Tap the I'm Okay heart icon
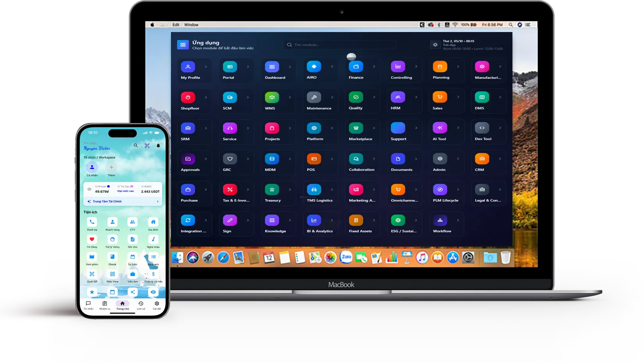Screen dimensions: 644x363 (x=92, y=239)
